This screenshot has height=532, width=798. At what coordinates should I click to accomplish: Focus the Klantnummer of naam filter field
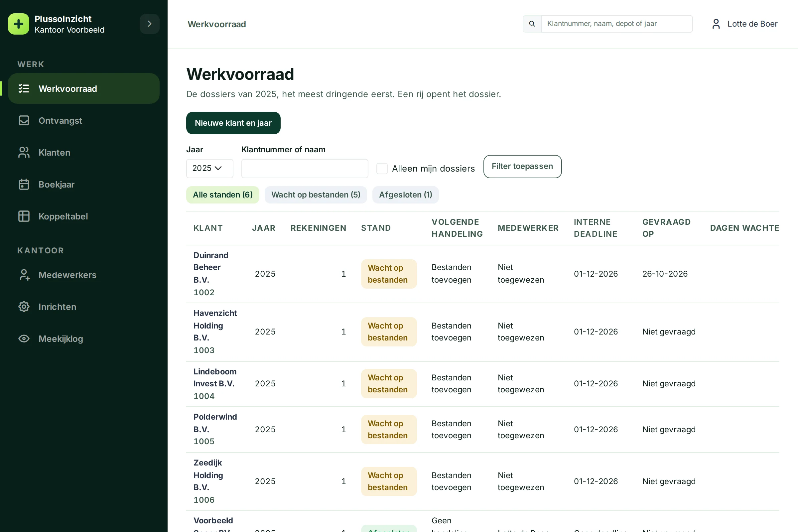click(x=305, y=168)
